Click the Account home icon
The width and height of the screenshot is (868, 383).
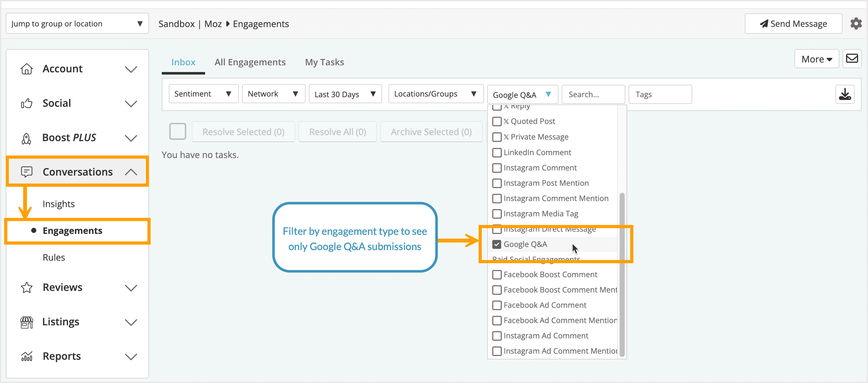click(27, 69)
